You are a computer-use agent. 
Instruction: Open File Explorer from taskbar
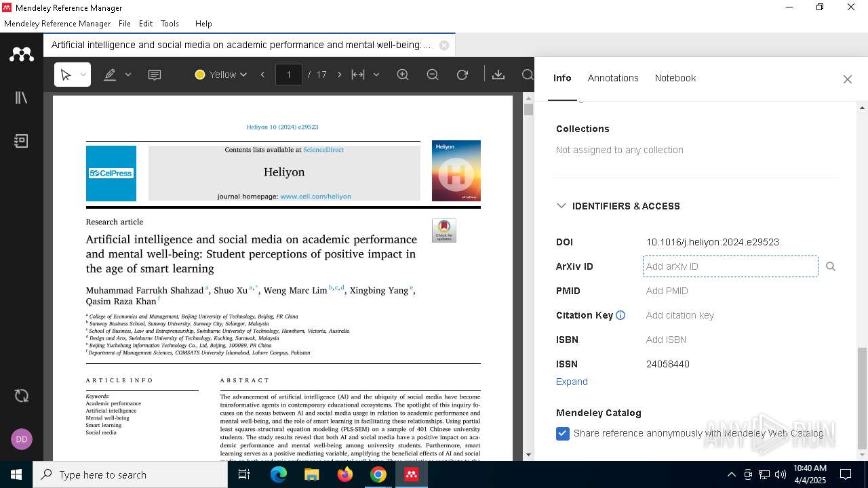pos(312,474)
